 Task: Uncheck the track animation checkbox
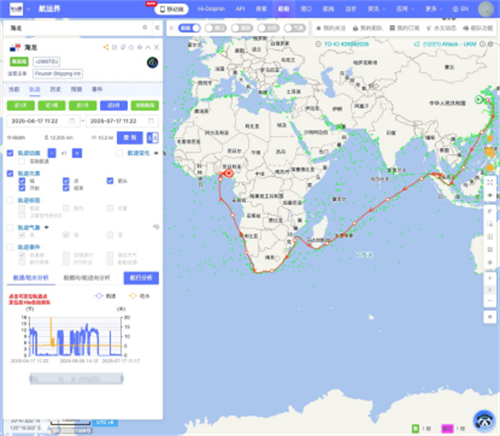point(10,153)
